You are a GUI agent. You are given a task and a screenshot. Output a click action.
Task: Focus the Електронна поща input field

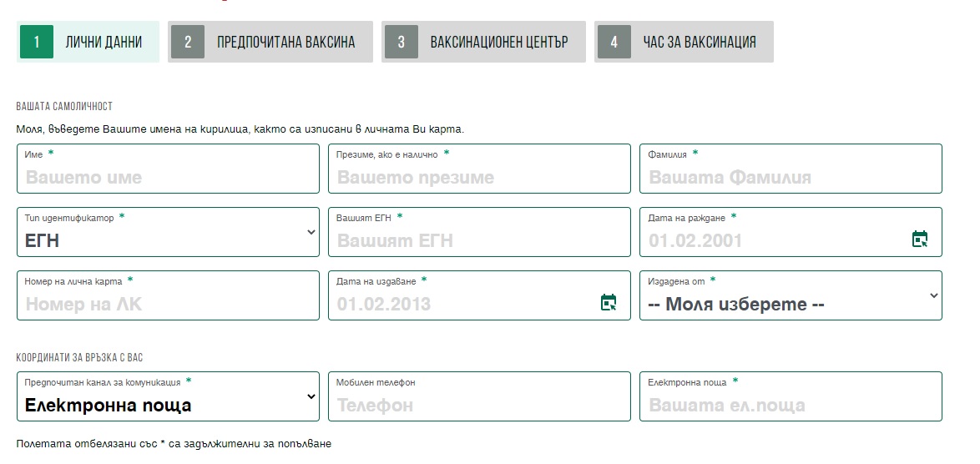[791, 396]
